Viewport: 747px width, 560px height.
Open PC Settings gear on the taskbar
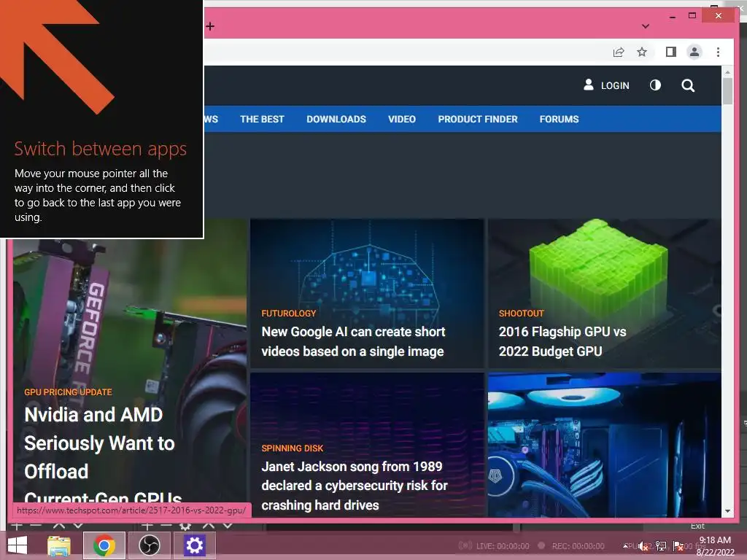pos(194,545)
